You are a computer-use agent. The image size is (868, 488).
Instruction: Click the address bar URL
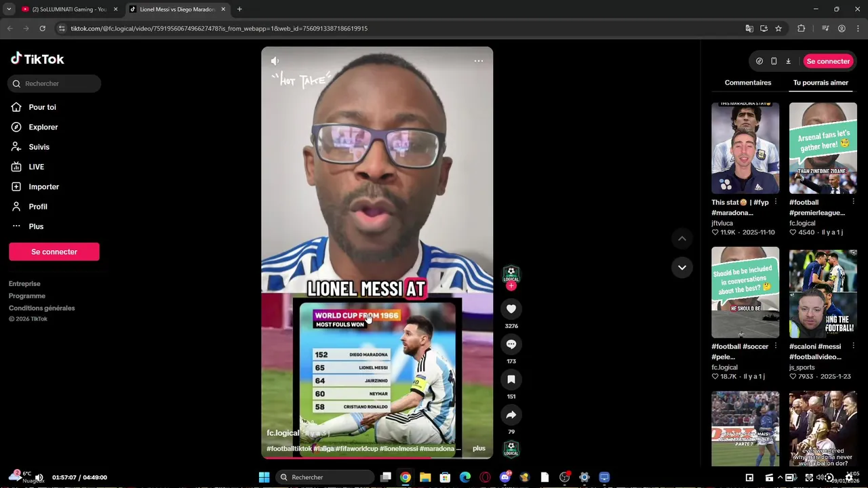click(219, 28)
